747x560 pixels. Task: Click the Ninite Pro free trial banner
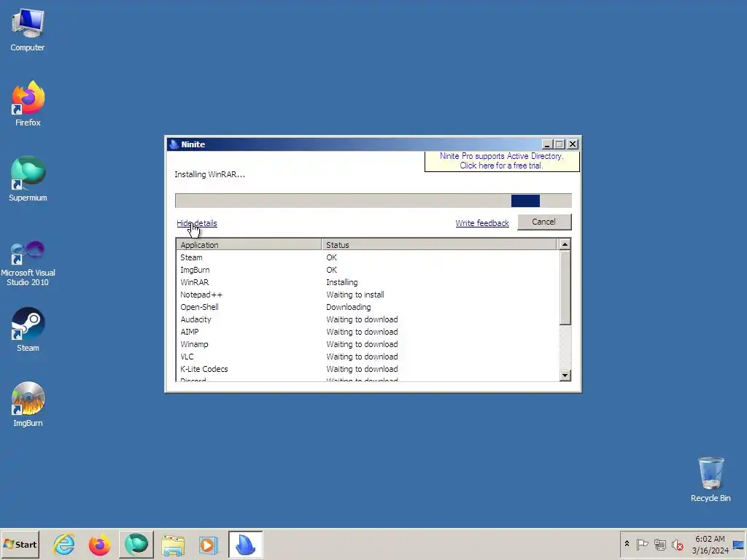point(502,161)
